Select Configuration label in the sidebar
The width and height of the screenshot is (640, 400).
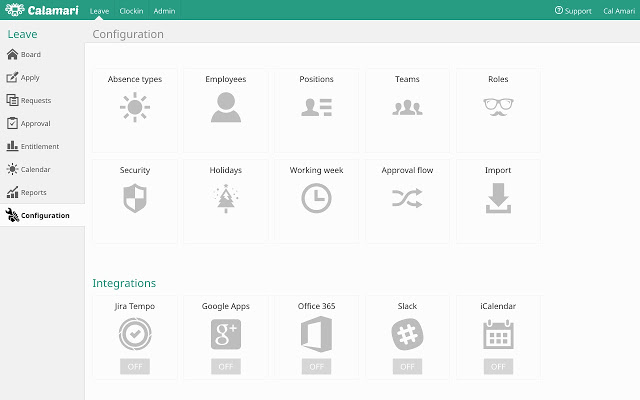point(45,216)
